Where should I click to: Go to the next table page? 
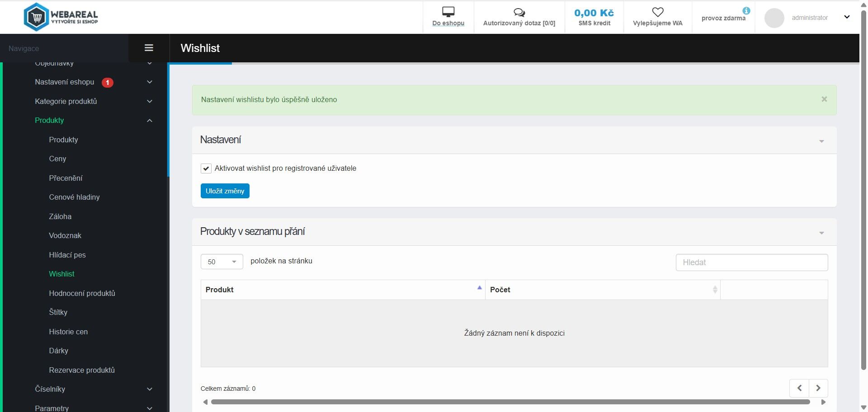pyautogui.click(x=818, y=388)
